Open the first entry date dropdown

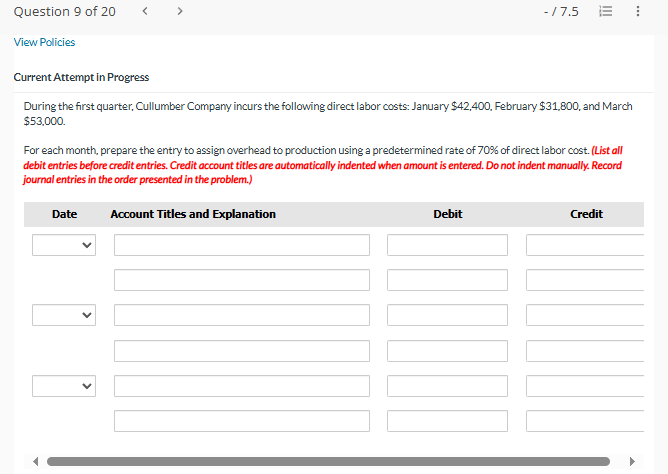pos(64,245)
